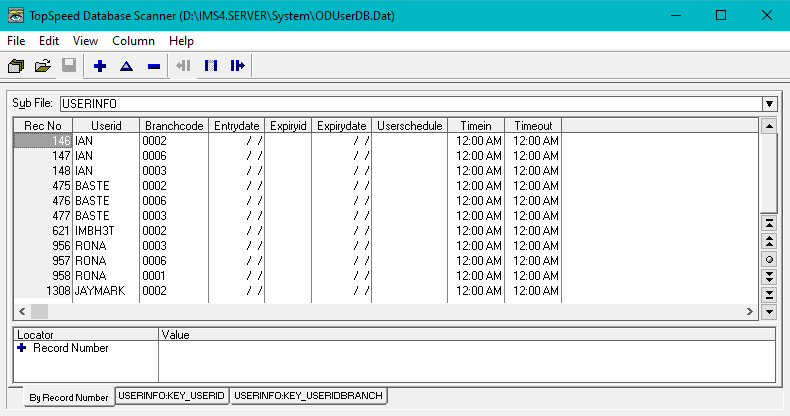Click the middle column-freeze toolbar icon
This screenshot has height=416, width=790.
click(210, 66)
